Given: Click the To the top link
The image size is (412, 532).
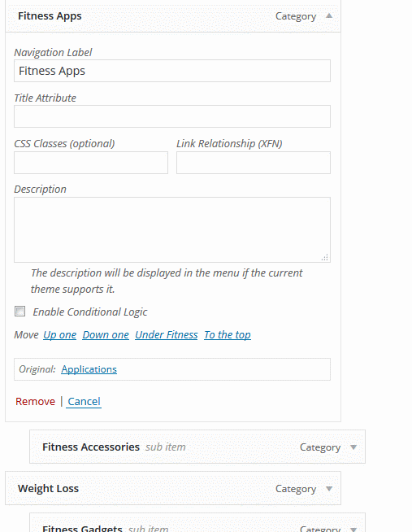Looking at the screenshot, I should (x=228, y=335).
